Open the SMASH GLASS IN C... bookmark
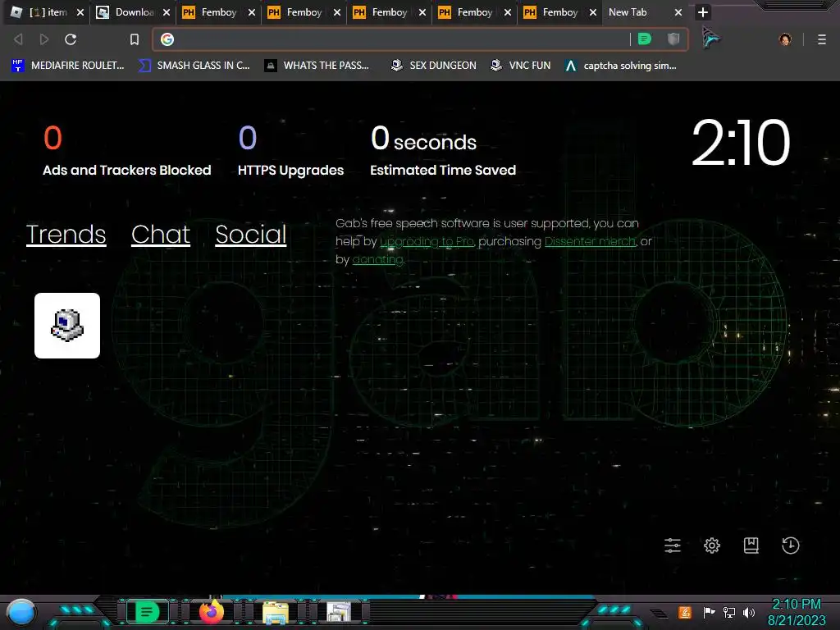 point(194,66)
